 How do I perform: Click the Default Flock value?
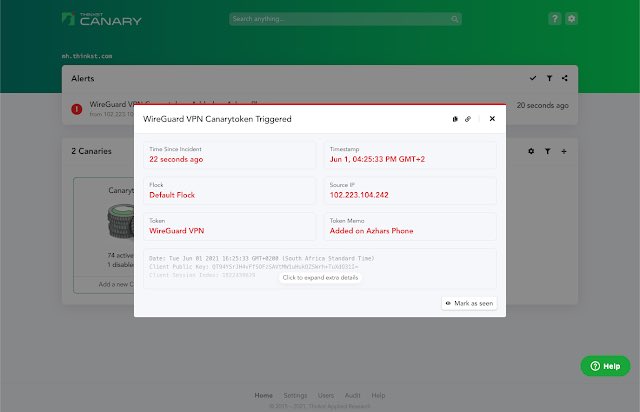tap(172, 195)
